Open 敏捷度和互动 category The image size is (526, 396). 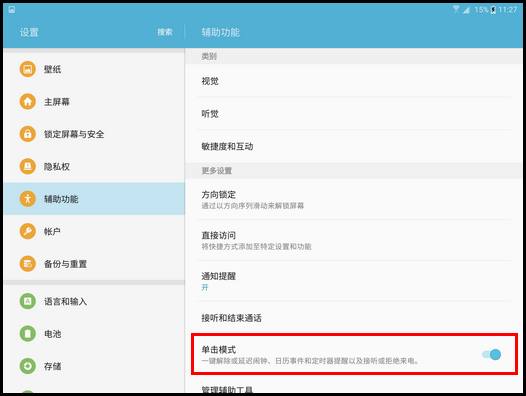point(354,146)
